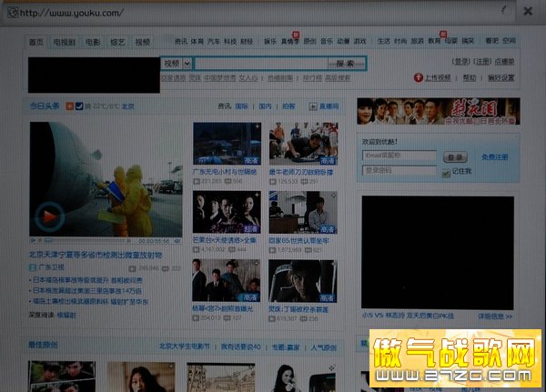Click the 高级搜索 advanced search link
The image size is (546, 392).
coord(338,78)
